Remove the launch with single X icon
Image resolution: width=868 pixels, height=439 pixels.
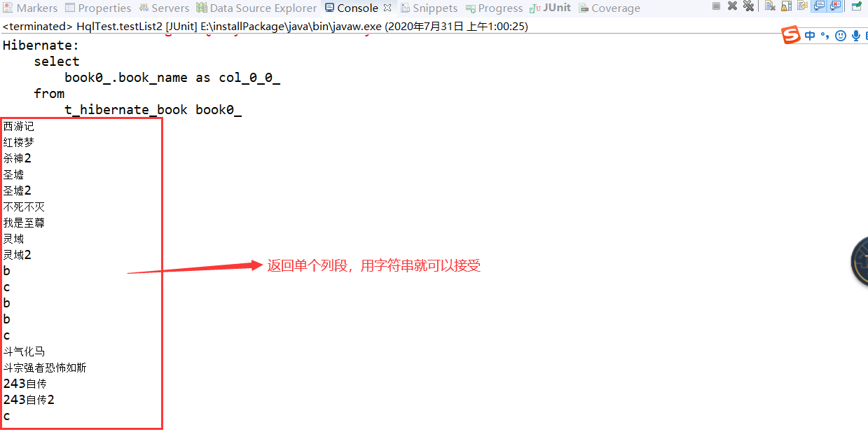(732, 6)
